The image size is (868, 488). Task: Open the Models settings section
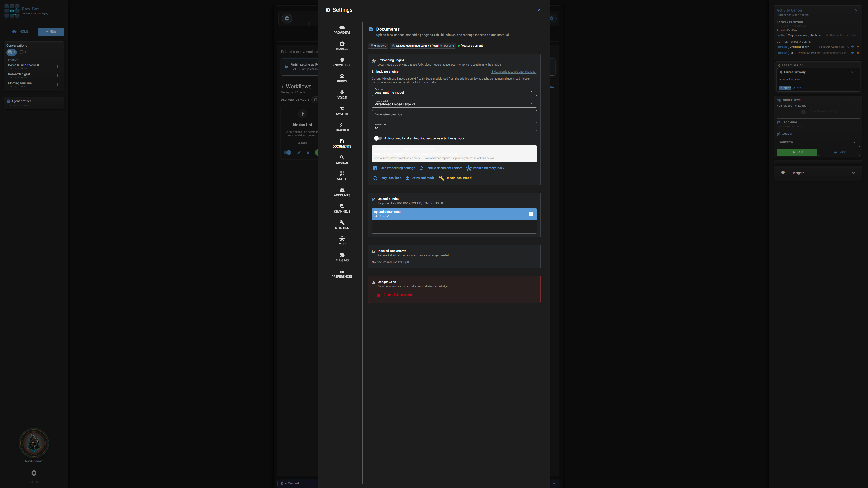pyautogui.click(x=342, y=46)
